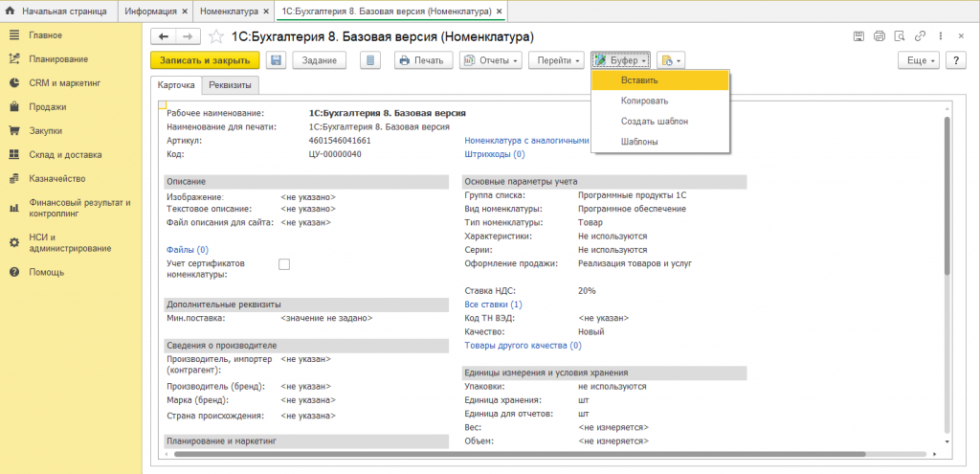Screen dimensions: 980x474
Task: Choose Копировать from Буфер menu
Action: click(x=660, y=101)
